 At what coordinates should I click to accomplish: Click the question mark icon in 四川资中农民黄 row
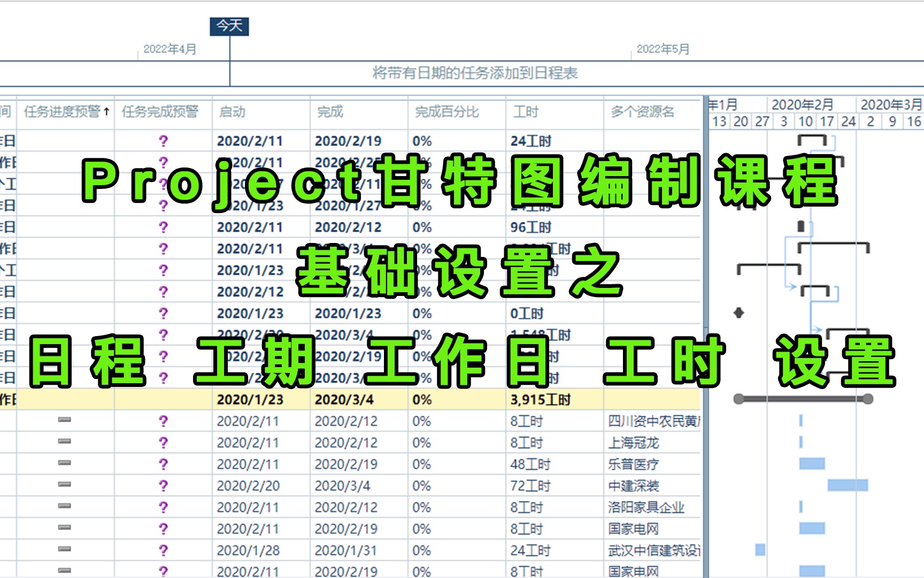(x=163, y=421)
